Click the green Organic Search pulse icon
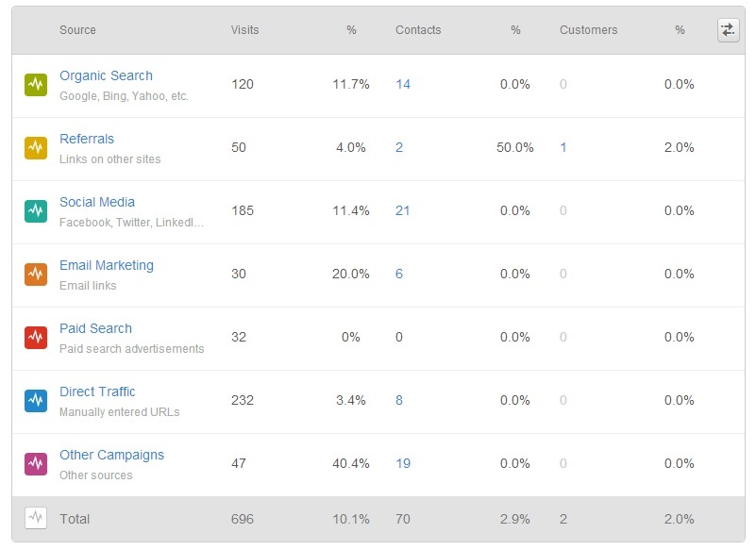Image resolution: width=756 pixels, height=550 pixels. 36,84
